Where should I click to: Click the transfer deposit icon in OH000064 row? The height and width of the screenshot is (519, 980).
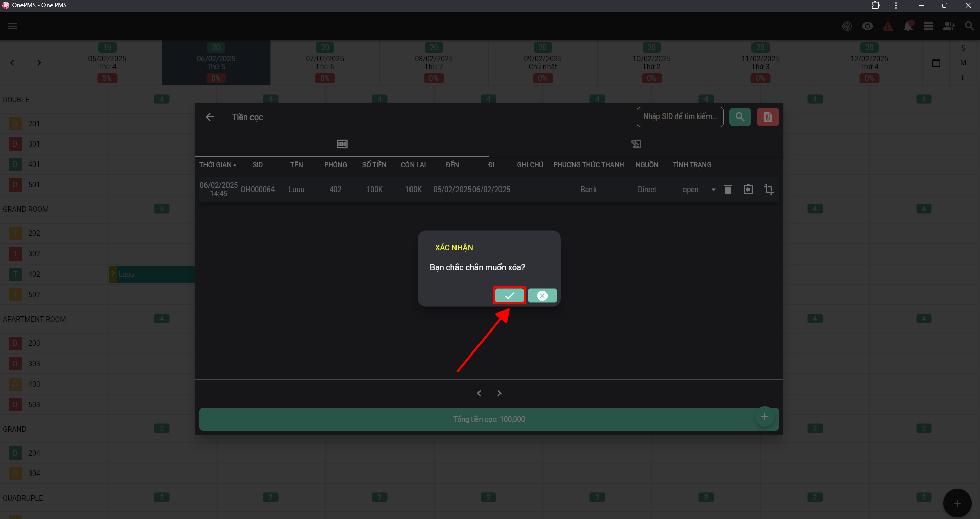pos(748,190)
